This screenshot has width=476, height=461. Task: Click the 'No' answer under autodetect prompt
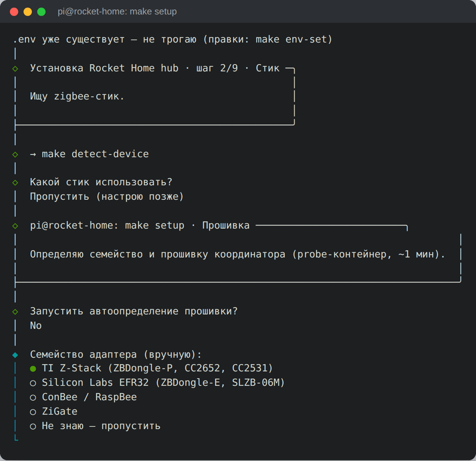click(36, 326)
